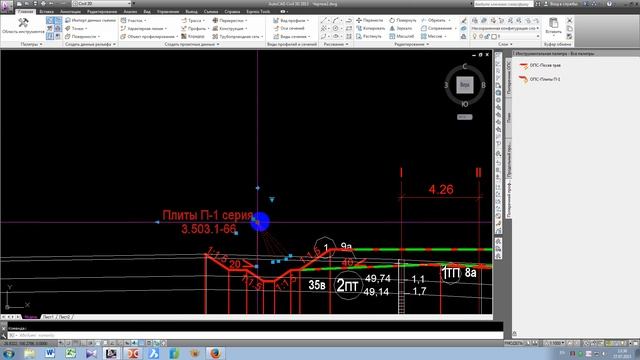Screen dimensions: 640x360
Task: Select the Line drawing tool
Action: click(324, 20)
